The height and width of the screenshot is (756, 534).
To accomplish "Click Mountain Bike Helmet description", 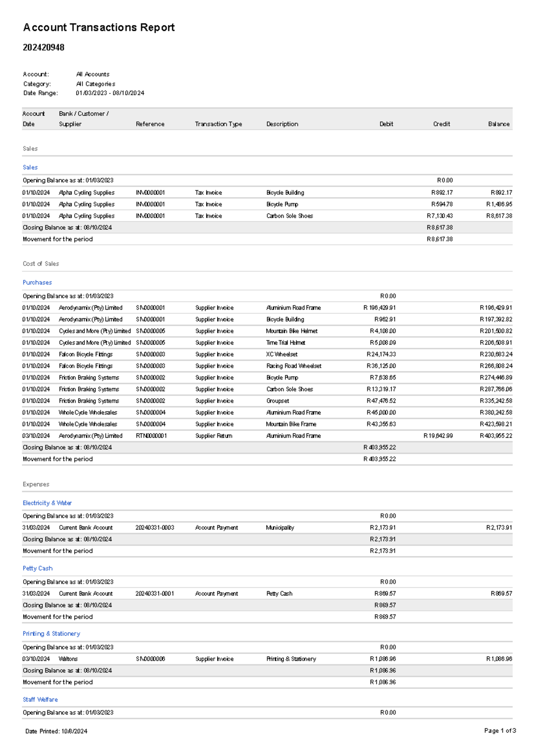I will (x=292, y=331).
